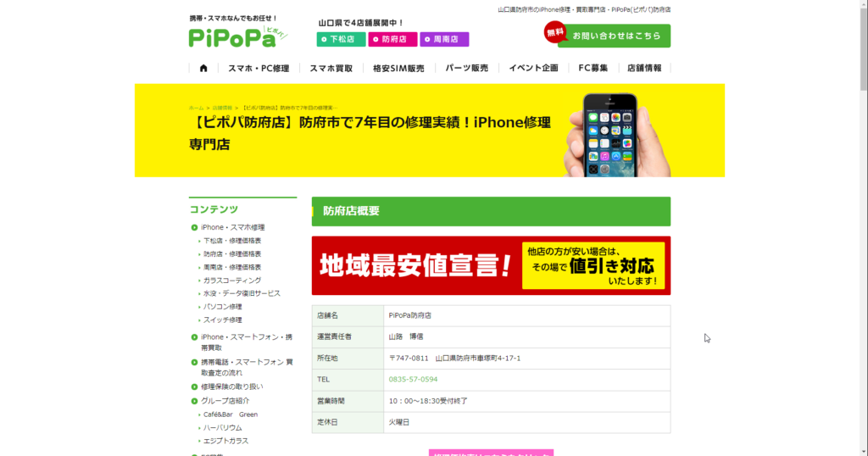Open イベント企画 menu item
The height and width of the screenshot is (456, 868).
[x=534, y=68]
